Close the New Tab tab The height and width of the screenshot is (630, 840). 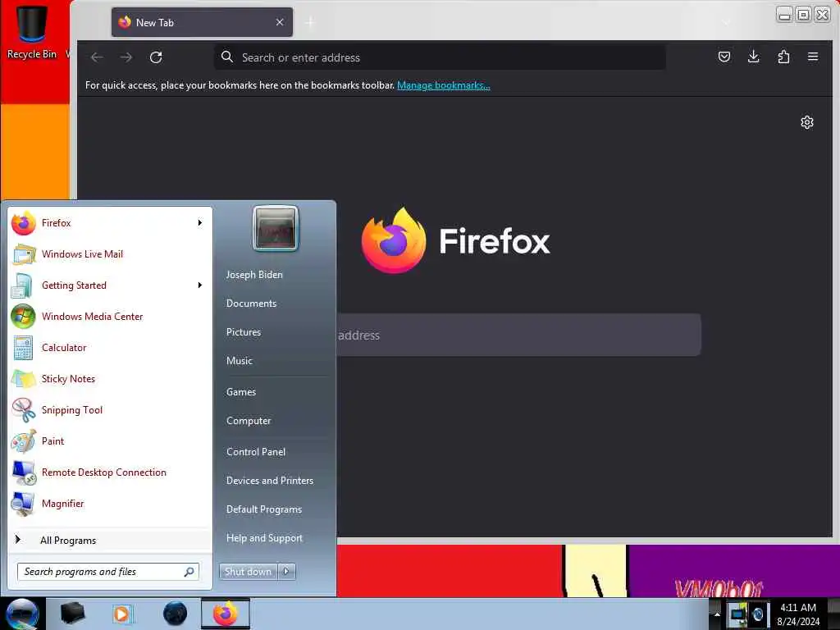[280, 22]
